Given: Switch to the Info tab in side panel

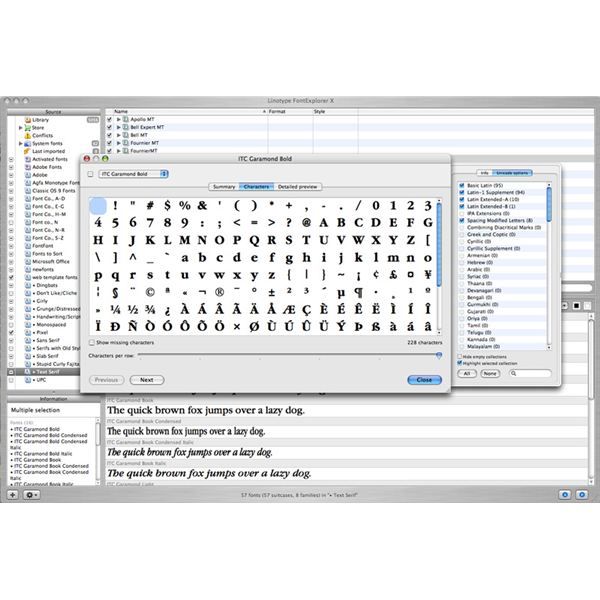Looking at the screenshot, I should click(484, 173).
